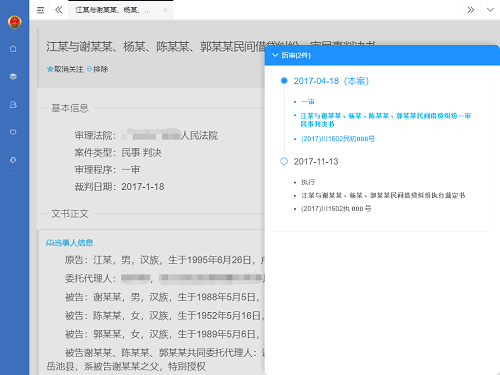Click the 被告：陈某某 line

pyautogui.click(x=164, y=315)
